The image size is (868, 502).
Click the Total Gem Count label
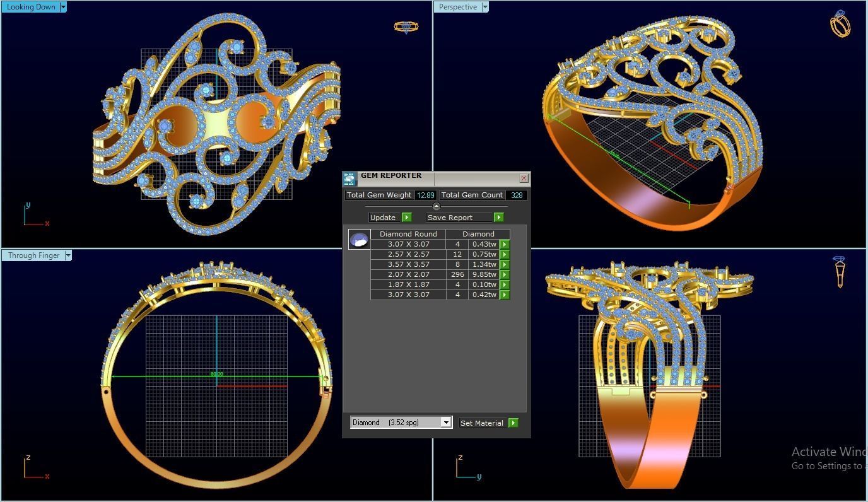pos(472,196)
